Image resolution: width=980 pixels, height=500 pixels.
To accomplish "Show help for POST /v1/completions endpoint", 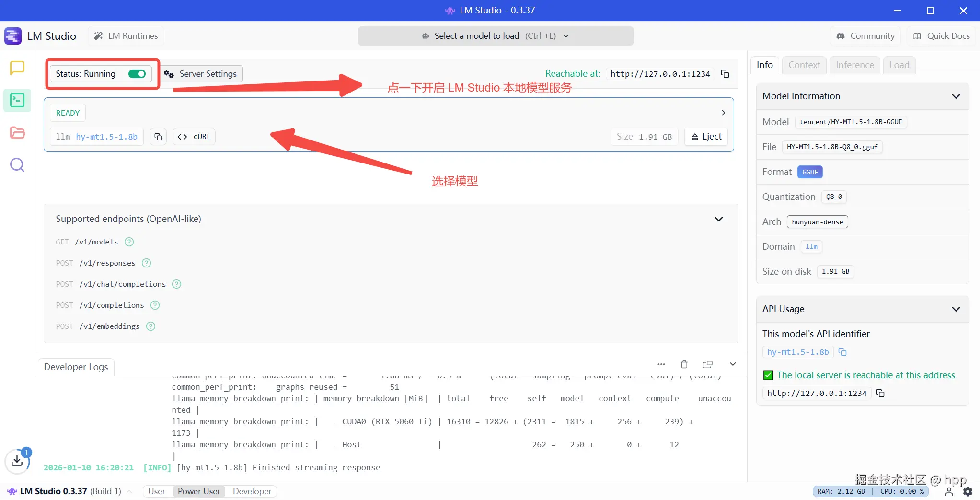I will pyautogui.click(x=155, y=305).
